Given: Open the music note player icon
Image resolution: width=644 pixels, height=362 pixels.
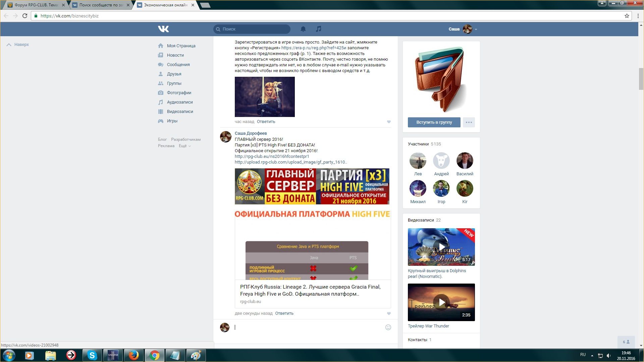Looking at the screenshot, I should (319, 29).
